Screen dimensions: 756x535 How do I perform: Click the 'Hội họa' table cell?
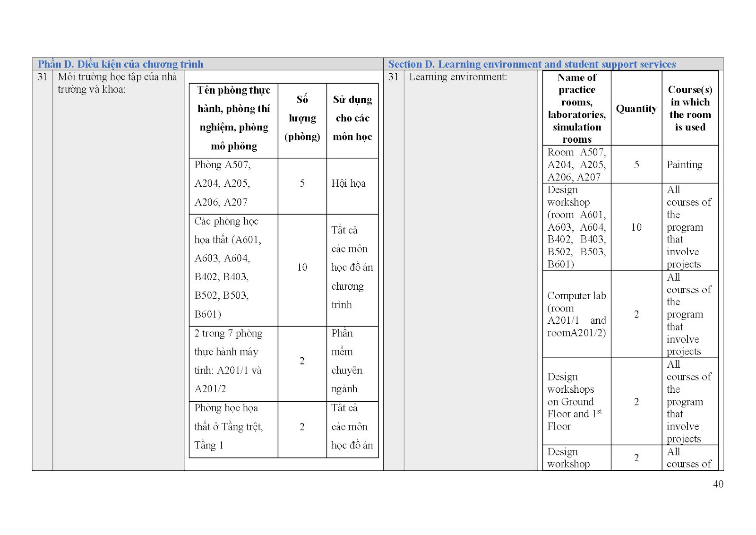(349, 183)
